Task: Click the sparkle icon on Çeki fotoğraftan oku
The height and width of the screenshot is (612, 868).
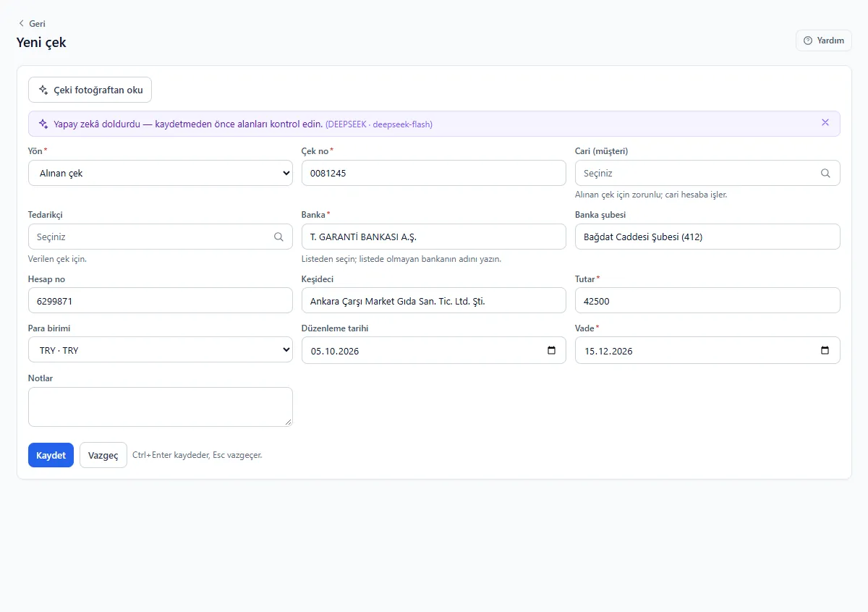Action: 43,90
